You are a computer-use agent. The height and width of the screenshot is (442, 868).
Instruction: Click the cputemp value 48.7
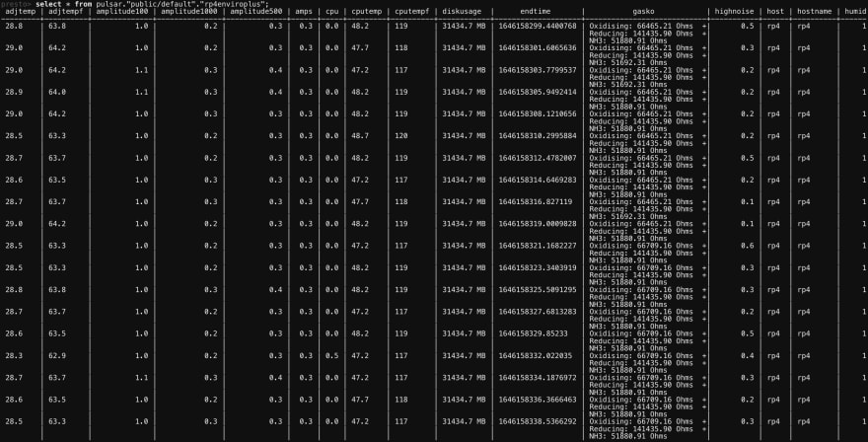[x=360, y=136]
